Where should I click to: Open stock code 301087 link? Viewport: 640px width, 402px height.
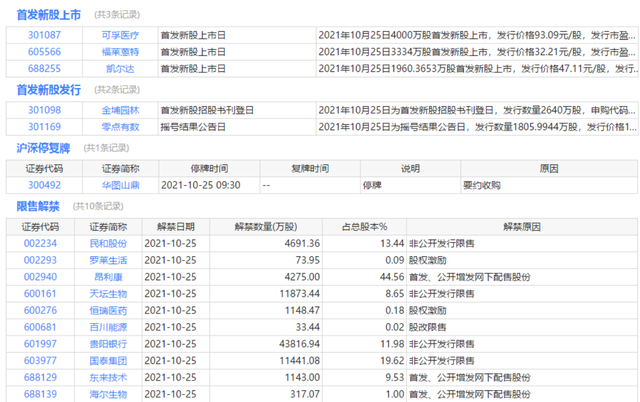click(44, 35)
